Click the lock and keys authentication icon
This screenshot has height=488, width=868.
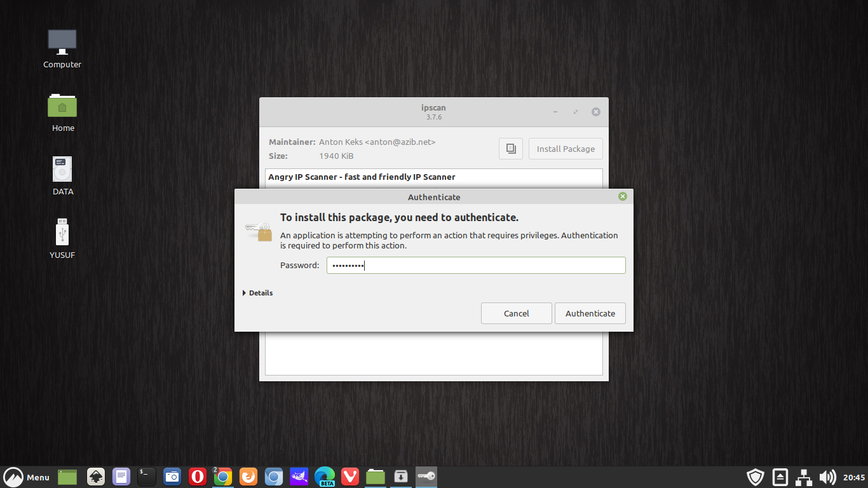(x=259, y=231)
